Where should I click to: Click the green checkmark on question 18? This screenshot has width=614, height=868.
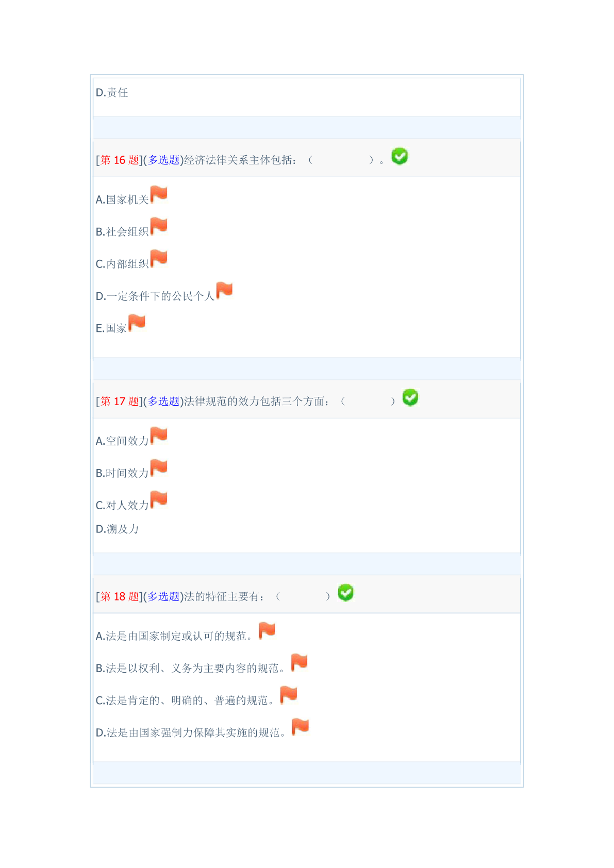coord(345,593)
